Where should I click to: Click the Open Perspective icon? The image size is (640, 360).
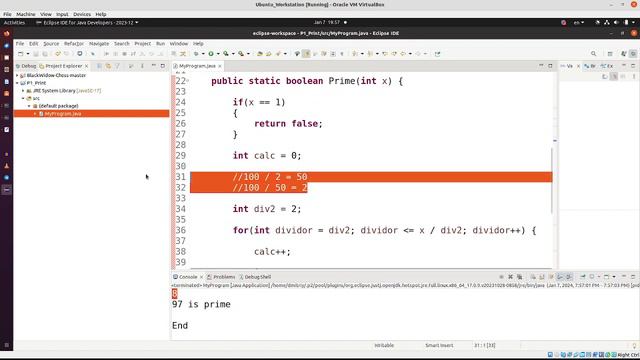tap(610, 54)
